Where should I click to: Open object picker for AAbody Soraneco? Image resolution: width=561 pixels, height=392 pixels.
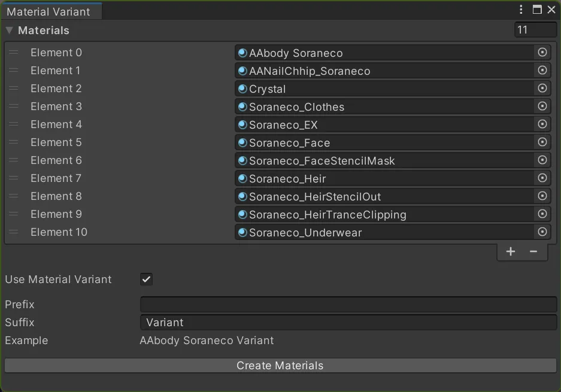coord(542,53)
